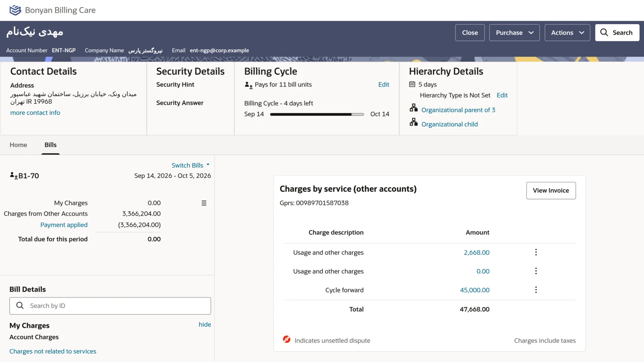Open the kebab menu for the 0.00 charge
This screenshot has width=644, height=362.
point(536,271)
